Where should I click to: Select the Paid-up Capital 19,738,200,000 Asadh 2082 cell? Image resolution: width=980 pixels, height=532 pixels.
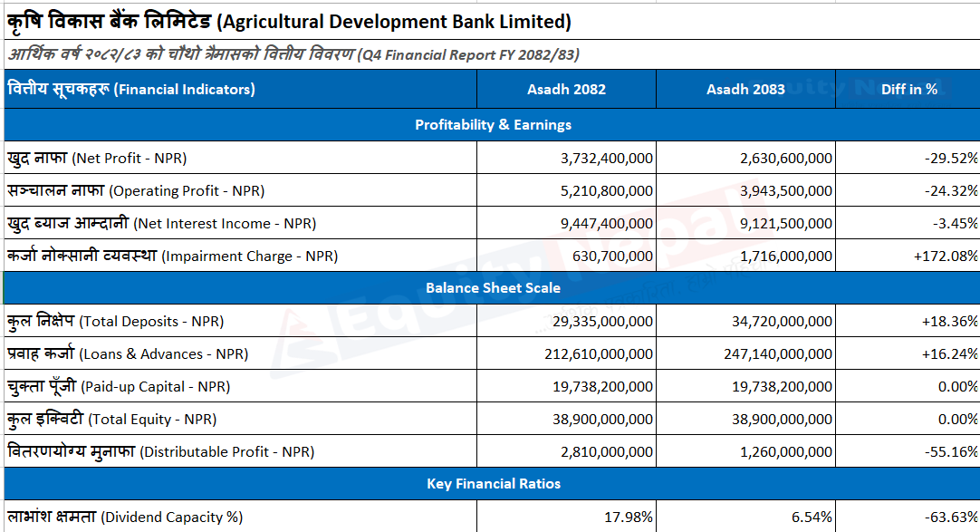566,386
